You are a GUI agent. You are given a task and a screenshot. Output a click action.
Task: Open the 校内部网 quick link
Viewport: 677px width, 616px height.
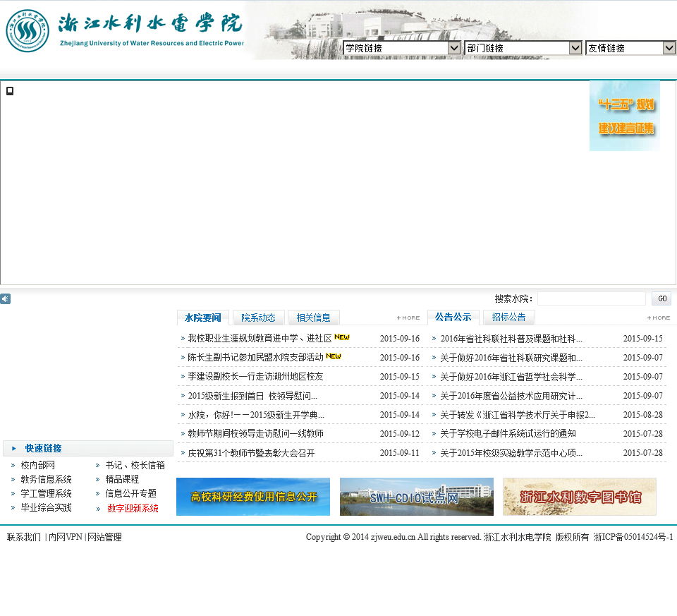click(38, 465)
